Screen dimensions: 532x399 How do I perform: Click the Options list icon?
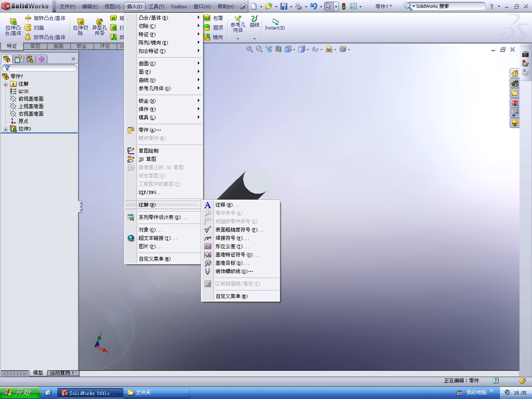[x=353, y=6]
